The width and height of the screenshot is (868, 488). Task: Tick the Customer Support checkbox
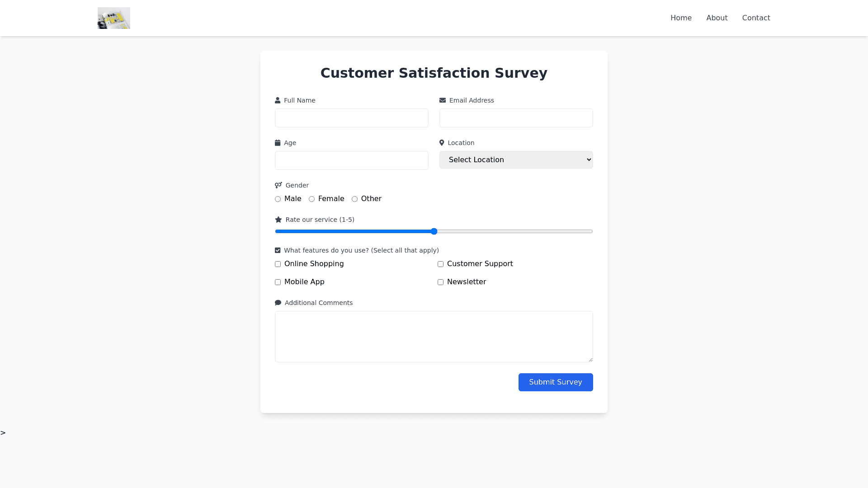[x=440, y=264]
